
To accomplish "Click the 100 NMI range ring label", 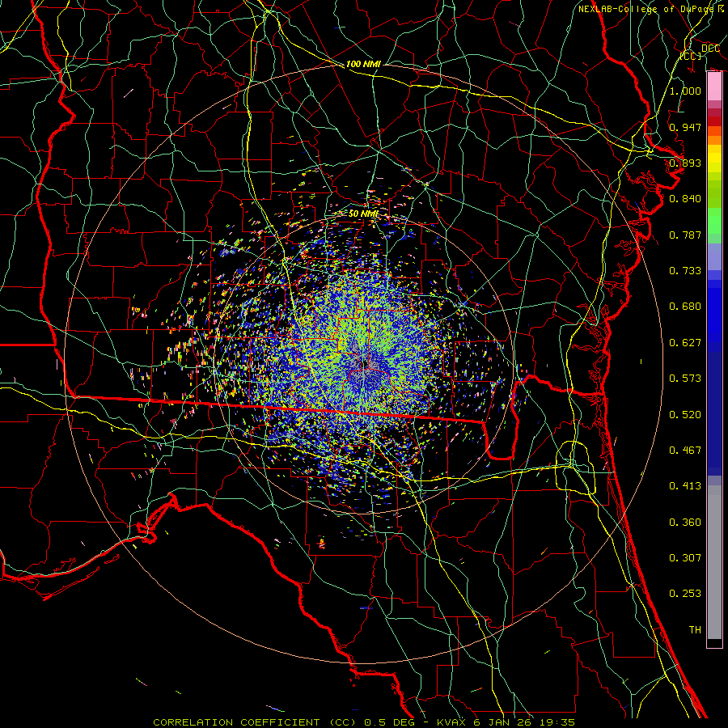I will click(x=363, y=64).
